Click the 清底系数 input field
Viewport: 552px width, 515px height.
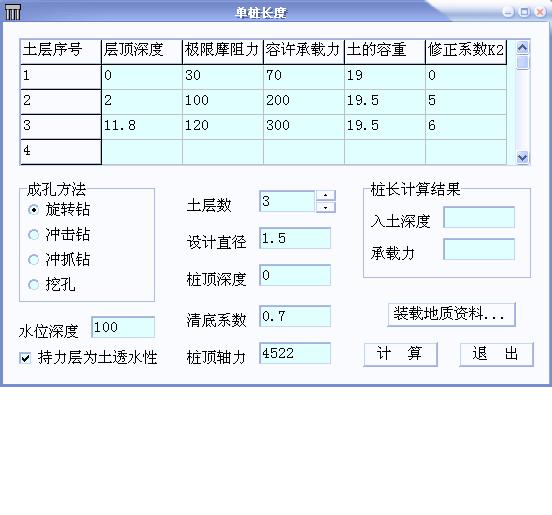coord(295,316)
